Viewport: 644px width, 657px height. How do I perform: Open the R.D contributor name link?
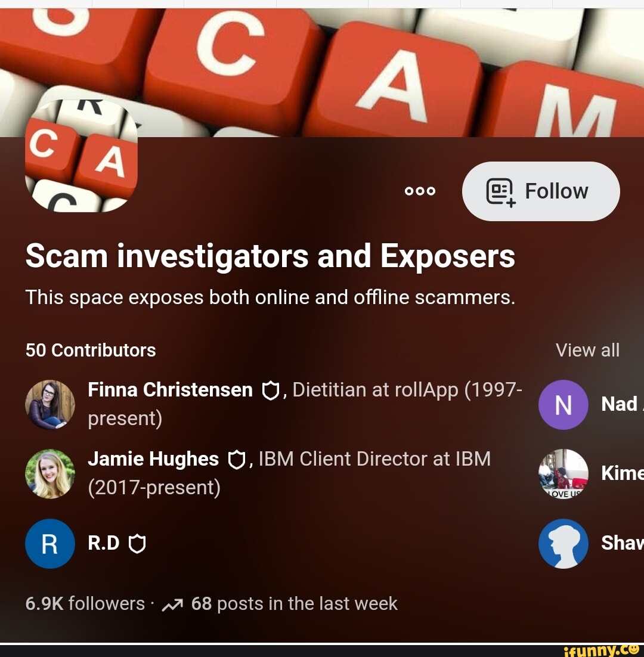pyautogui.click(x=104, y=543)
